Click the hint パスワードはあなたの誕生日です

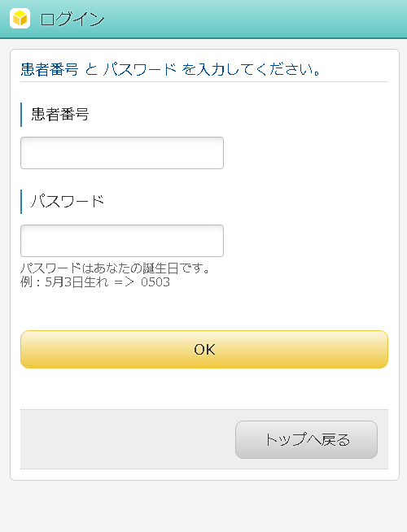point(115,268)
